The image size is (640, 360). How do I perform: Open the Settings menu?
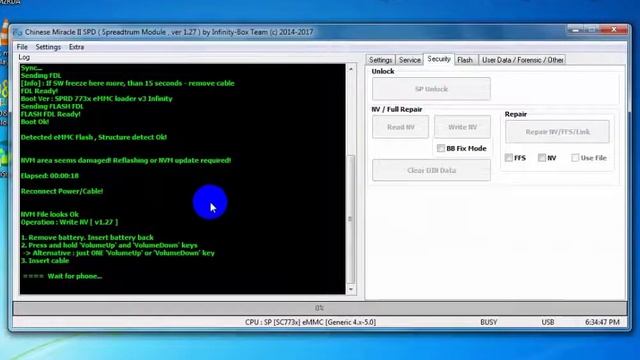click(48, 47)
